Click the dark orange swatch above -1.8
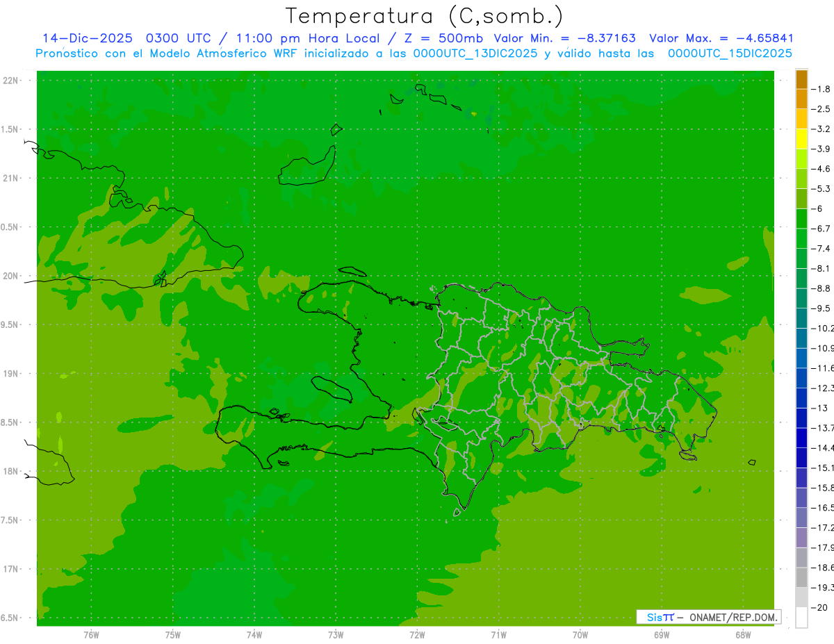834x644 pixels. [801, 79]
